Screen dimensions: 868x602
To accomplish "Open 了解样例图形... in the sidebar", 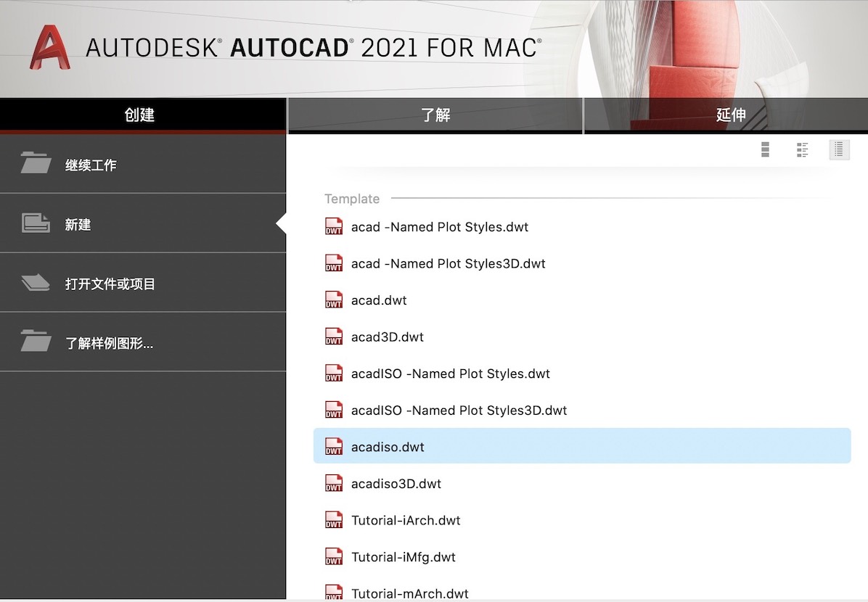I will click(x=143, y=342).
